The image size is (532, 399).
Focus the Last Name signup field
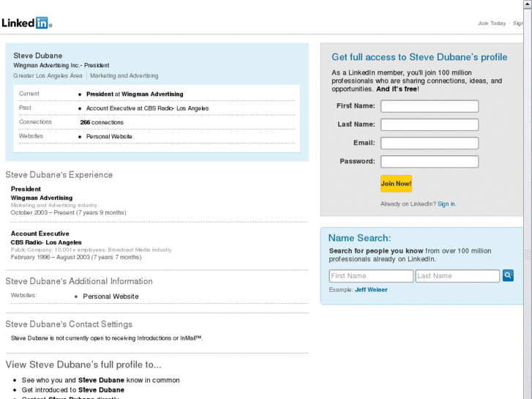coord(430,124)
